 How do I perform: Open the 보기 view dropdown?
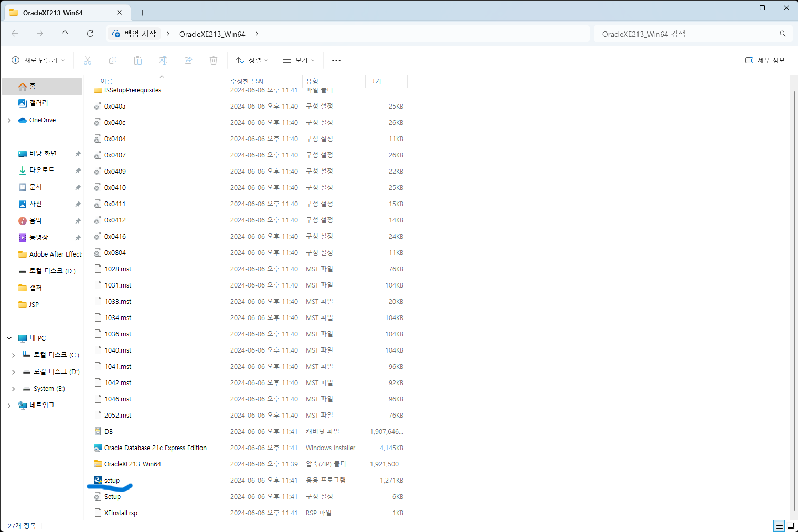tap(299, 60)
